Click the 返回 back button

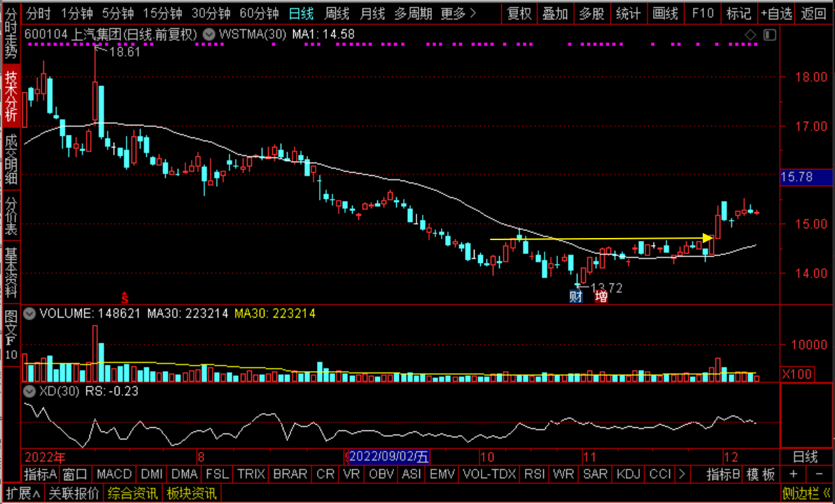(x=814, y=13)
